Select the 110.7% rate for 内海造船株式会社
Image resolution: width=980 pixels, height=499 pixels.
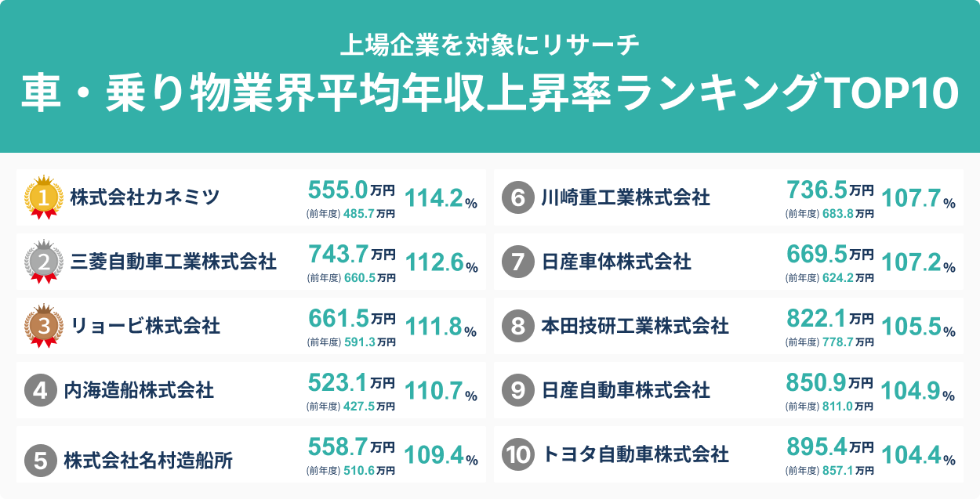point(441,392)
